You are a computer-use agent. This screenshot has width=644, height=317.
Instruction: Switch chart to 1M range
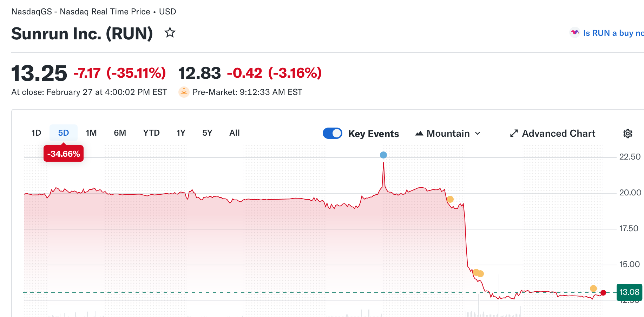pos(91,133)
